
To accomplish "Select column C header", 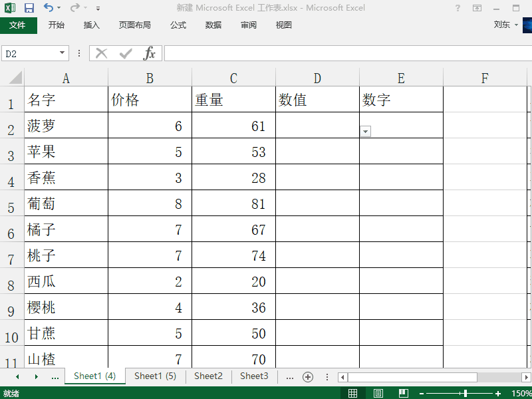I will [x=234, y=78].
